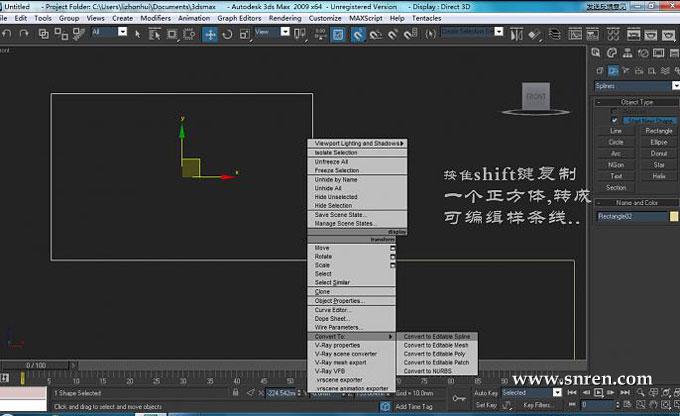Activate the Select and Scale tool

(245, 34)
